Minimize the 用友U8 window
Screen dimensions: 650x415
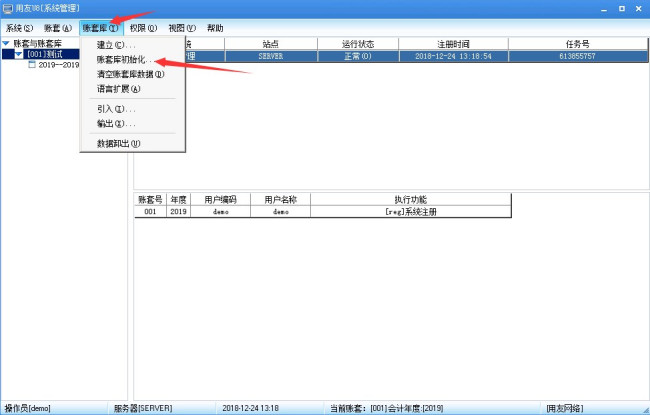click(x=604, y=9)
